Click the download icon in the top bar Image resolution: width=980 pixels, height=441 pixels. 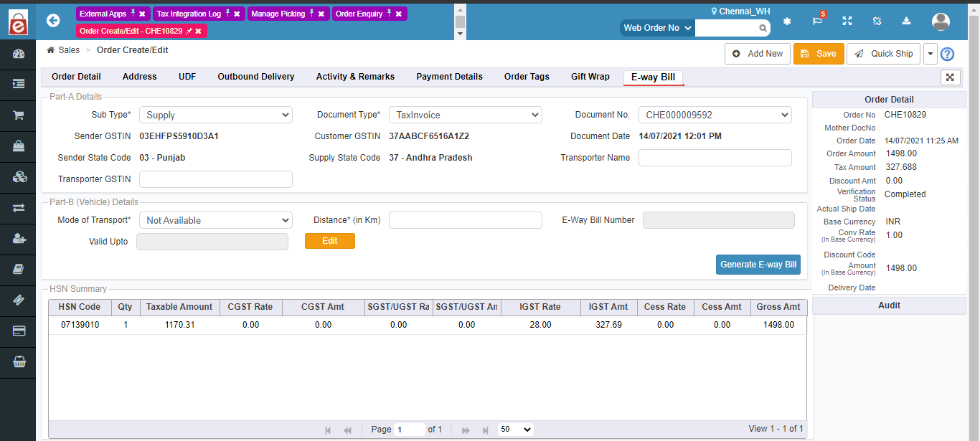pyautogui.click(x=906, y=22)
